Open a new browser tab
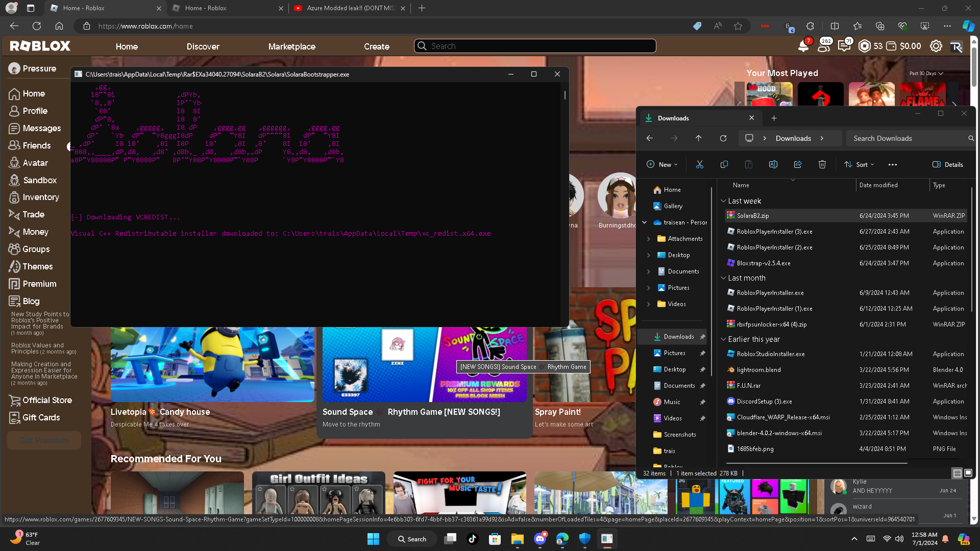The width and height of the screenshot is (980, 551). pyautogui.click(x=422, y=8)
